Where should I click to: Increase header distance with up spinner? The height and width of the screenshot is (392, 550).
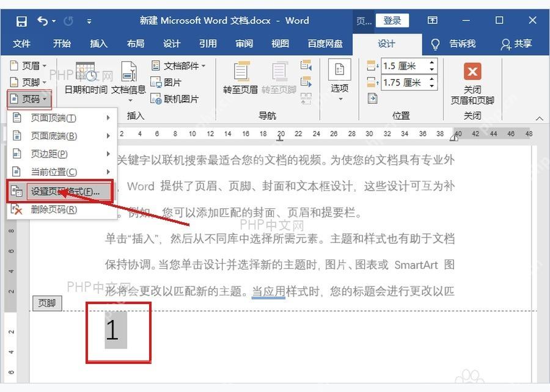432,62
